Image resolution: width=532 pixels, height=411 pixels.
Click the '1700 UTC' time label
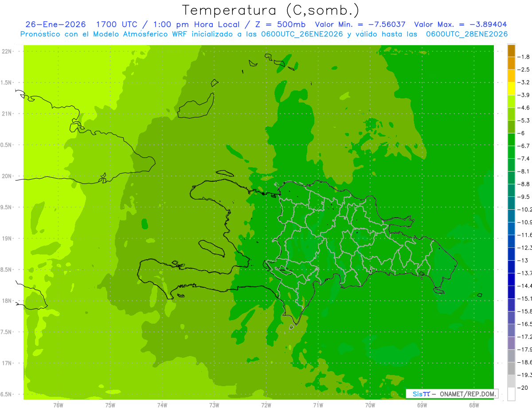117,24
